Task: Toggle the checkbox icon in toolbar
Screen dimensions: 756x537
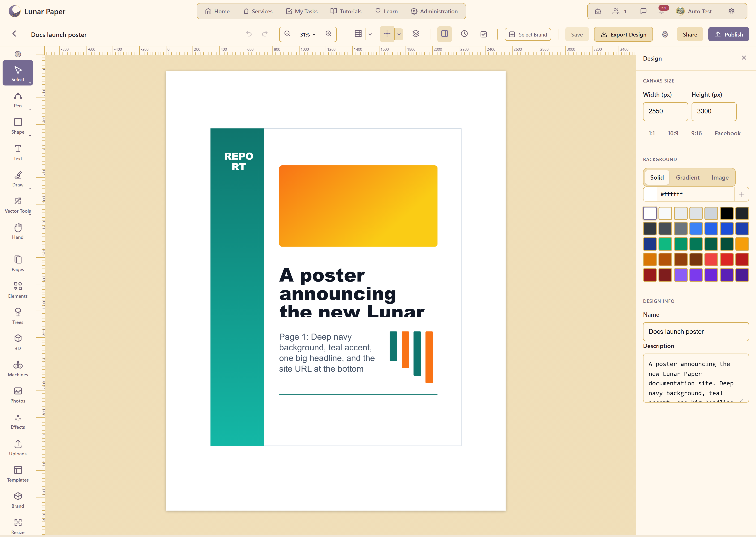Action: click(x=484, y=34)
